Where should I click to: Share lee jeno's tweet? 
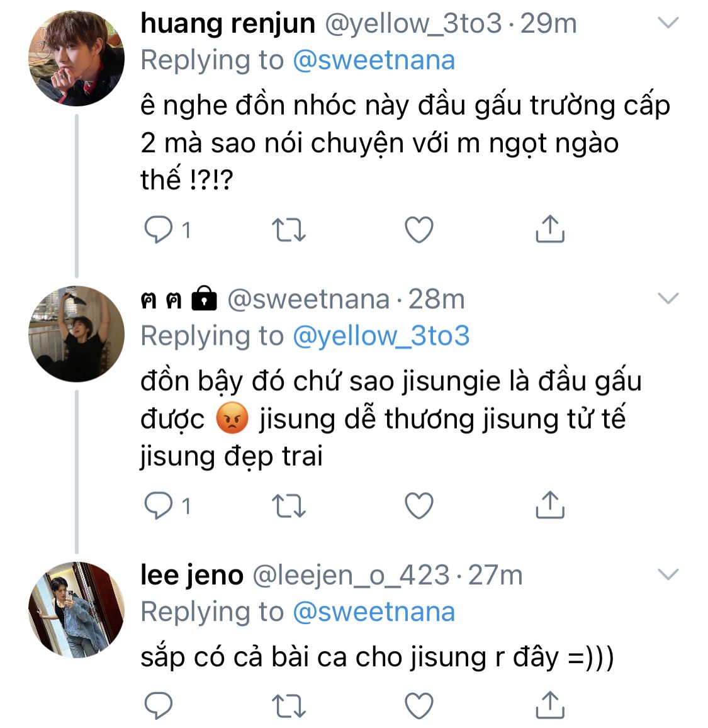point(549,705)
